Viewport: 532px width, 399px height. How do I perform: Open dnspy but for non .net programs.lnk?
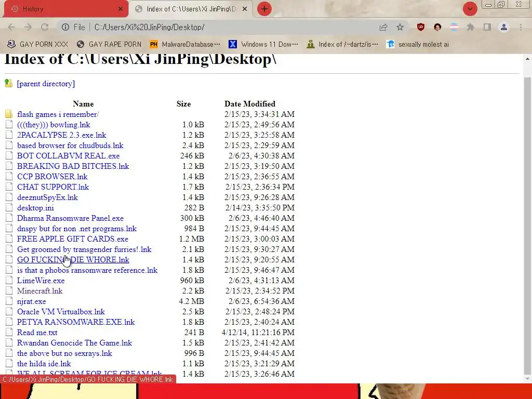[x=77, y=229]
